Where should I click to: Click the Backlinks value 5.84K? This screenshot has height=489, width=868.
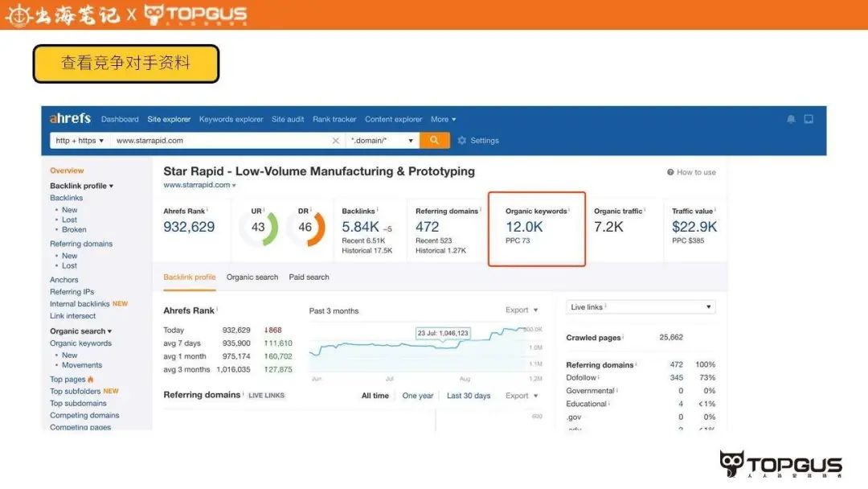coord(360,227)
